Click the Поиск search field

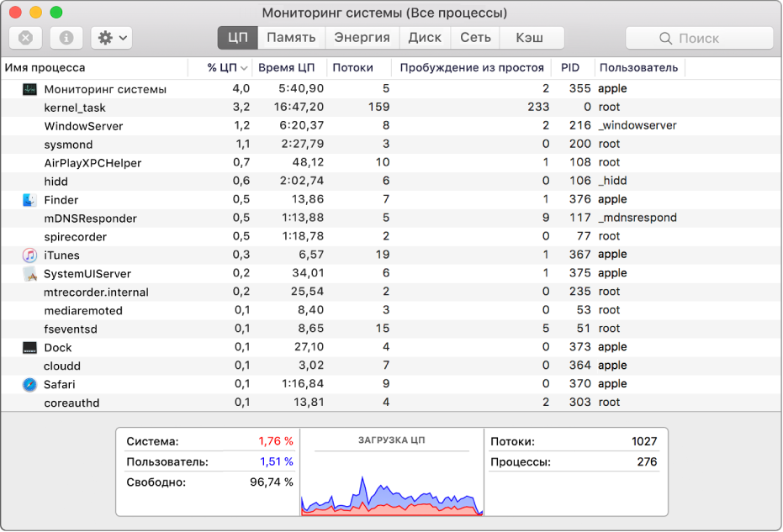pos(699,38)
